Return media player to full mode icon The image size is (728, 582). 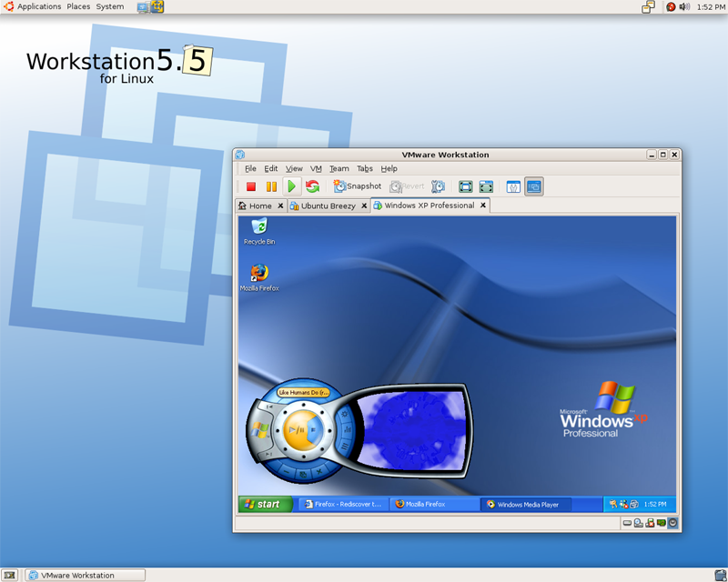coord(303,474)
